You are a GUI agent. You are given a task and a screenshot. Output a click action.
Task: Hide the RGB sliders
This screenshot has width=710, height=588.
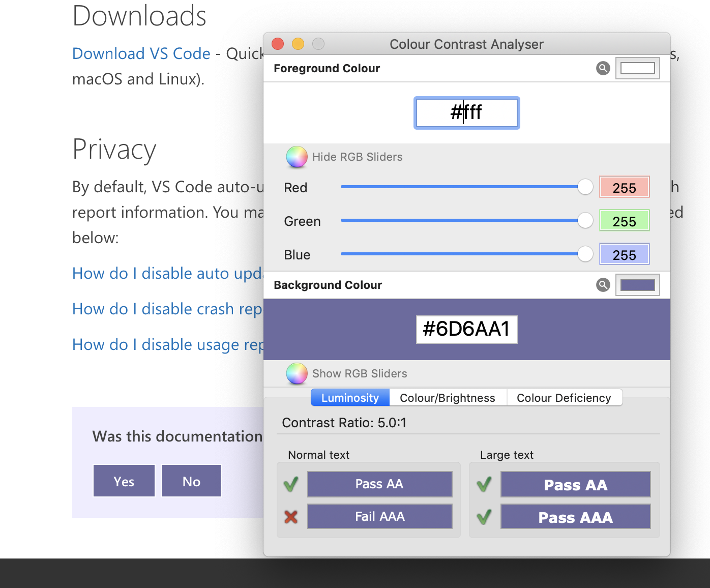[358, 157]
